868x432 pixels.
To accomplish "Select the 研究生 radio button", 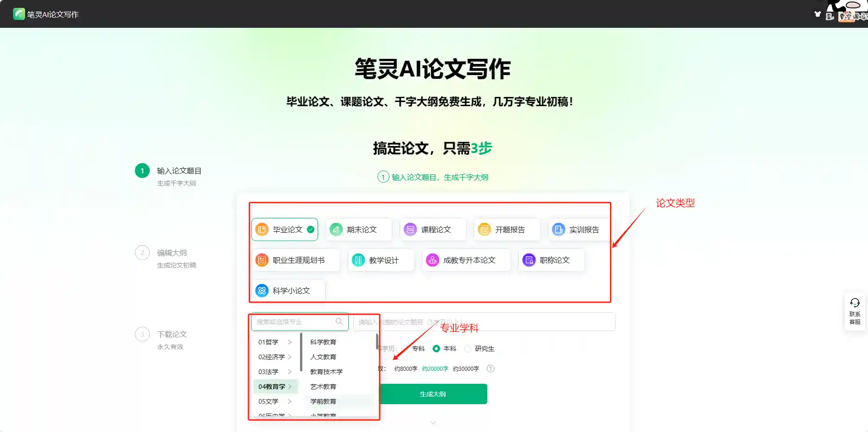I will [x=468, y=349].
